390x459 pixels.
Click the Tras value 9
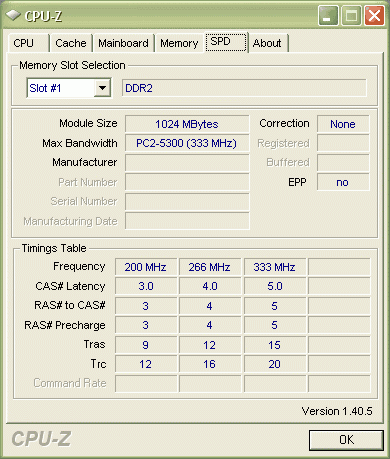[x=146, y=345]
